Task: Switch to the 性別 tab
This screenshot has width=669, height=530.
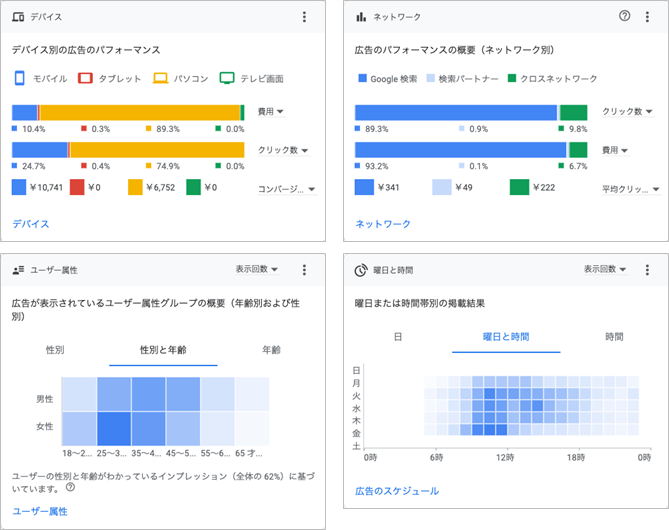Action: [x=55, y=350]
